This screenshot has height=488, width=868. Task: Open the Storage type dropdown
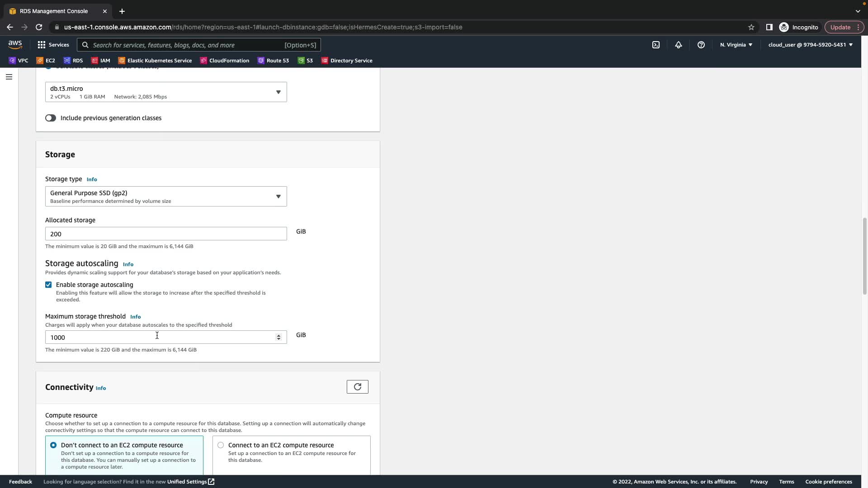point(165,197)
